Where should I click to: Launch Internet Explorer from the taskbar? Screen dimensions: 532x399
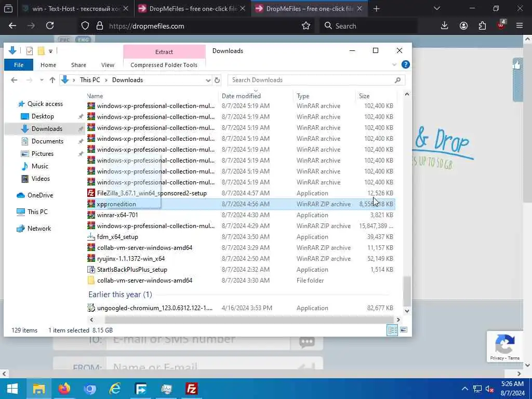[115, 389]
